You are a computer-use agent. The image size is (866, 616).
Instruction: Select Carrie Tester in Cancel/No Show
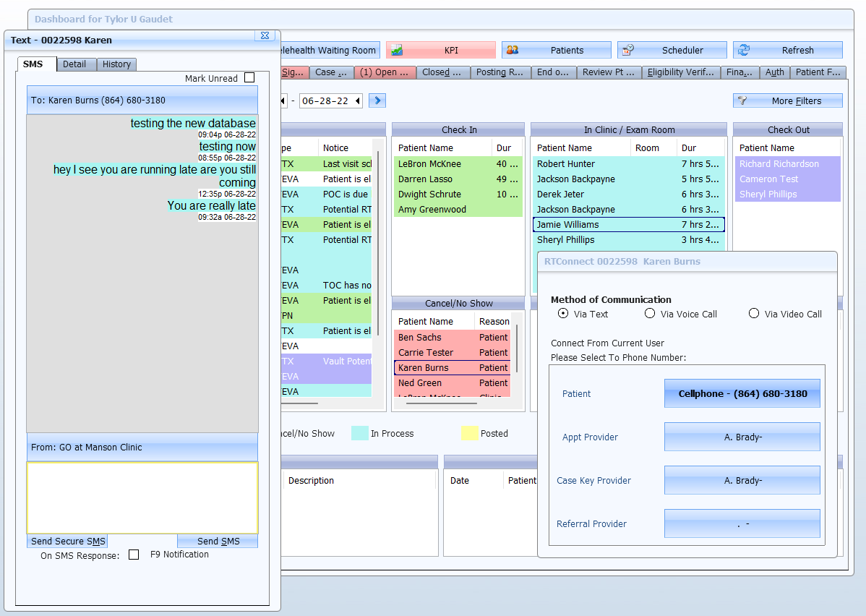pos(453,353)
